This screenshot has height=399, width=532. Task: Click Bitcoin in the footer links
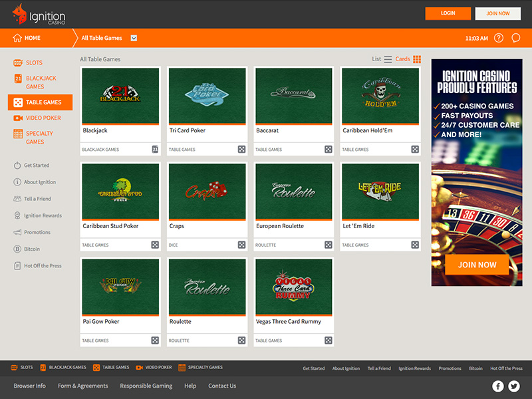tap(475, 368)
